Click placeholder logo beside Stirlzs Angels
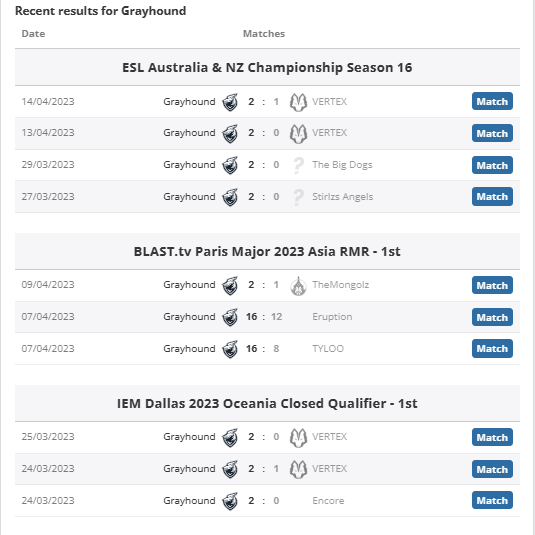The image size is (535, 535). [x=298, y=197]
